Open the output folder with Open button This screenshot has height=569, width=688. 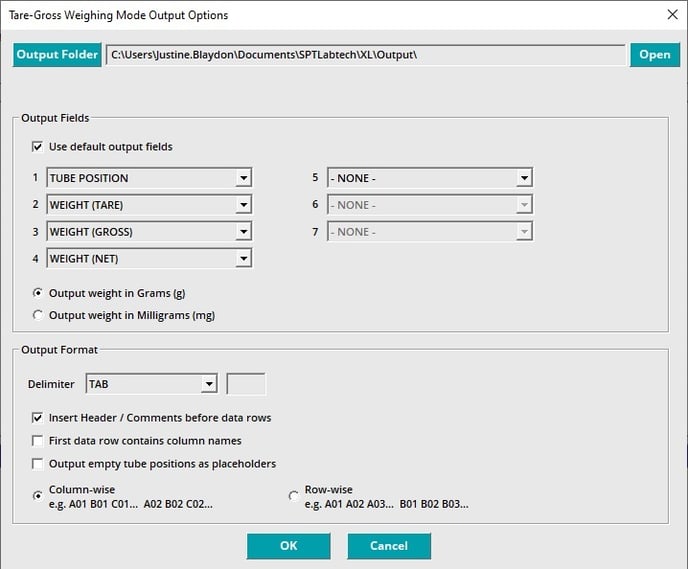(x=655, y=55)
